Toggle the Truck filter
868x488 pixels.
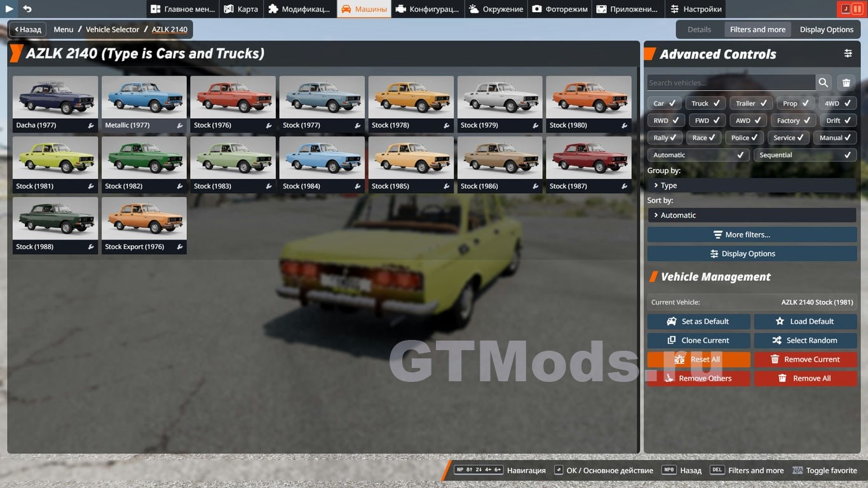(705, 103)
